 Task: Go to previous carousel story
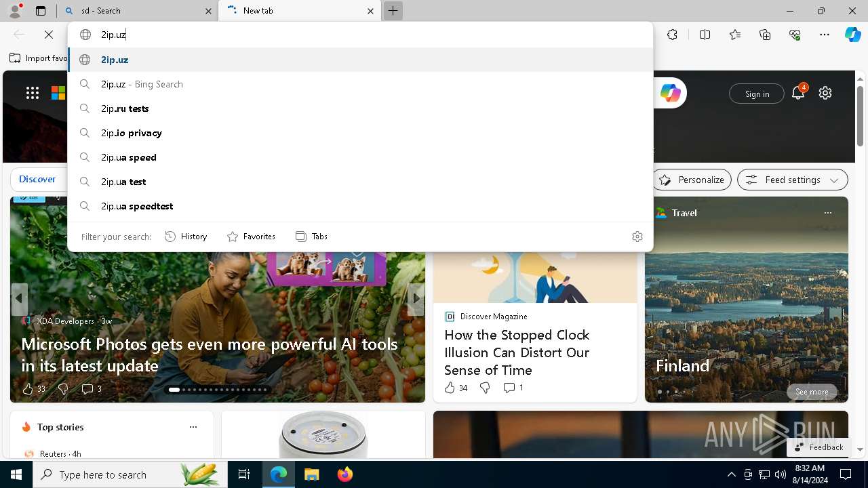tap(19, 298)
